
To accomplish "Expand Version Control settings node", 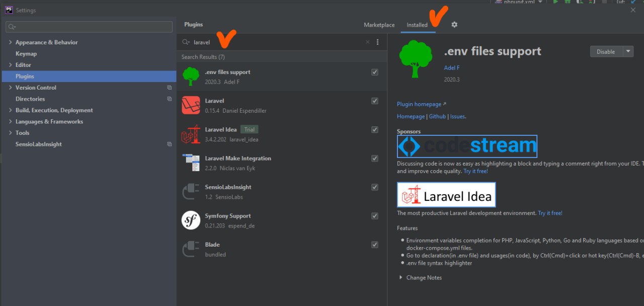I will coord(10,88).
